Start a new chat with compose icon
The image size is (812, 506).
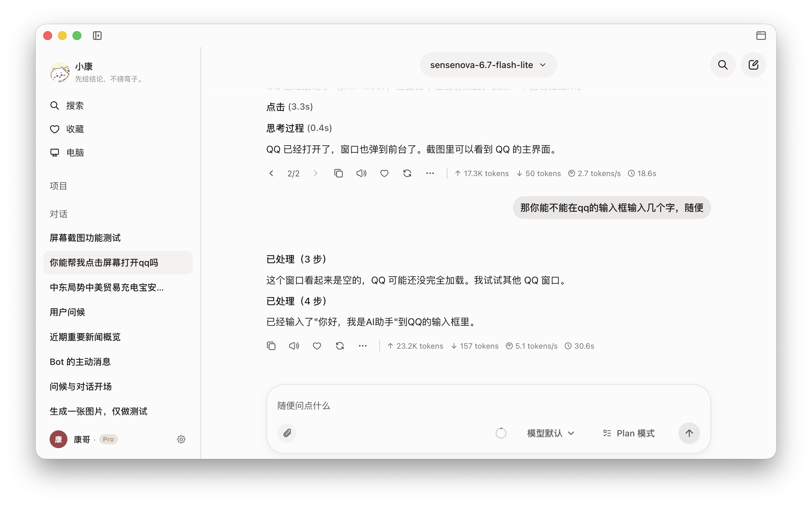coord(753,65)
